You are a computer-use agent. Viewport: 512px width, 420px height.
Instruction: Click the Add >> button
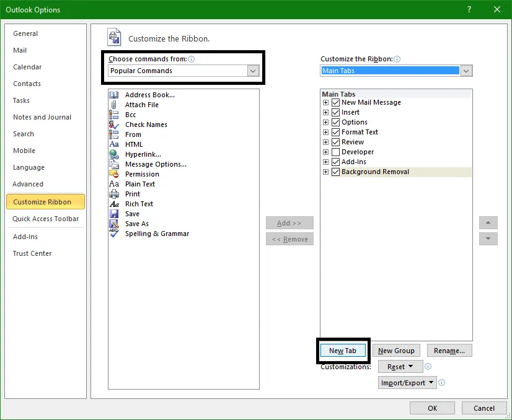tap(289, 223)
